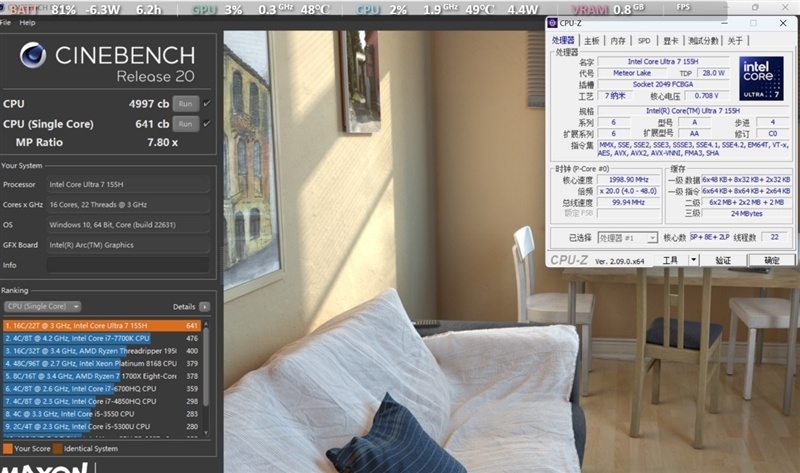Switch to the SPD tab in CPU-Z
This screenshot has height=473, width=800.
(643, 41)
